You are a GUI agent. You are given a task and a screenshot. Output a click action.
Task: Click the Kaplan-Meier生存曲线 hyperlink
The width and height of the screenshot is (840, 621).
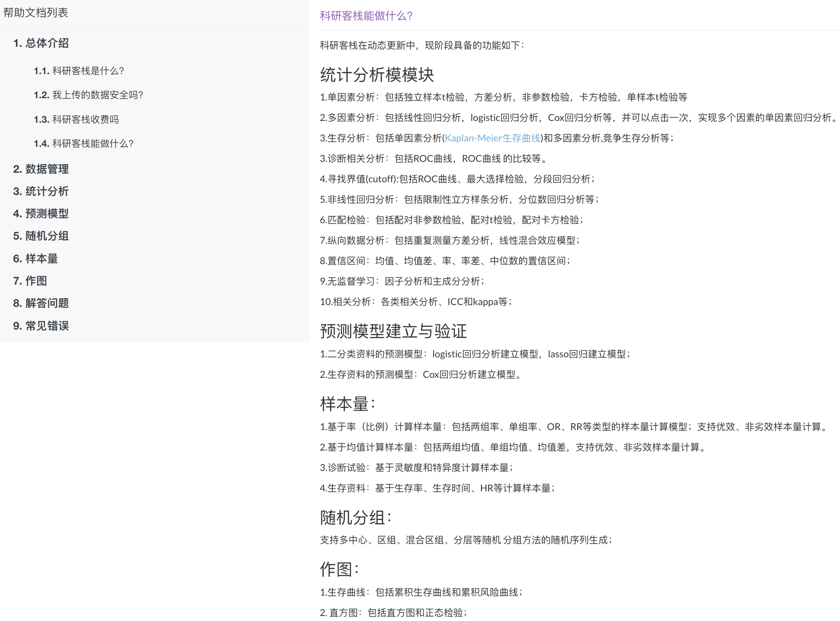pyautogui.click(x=493, y=138)
